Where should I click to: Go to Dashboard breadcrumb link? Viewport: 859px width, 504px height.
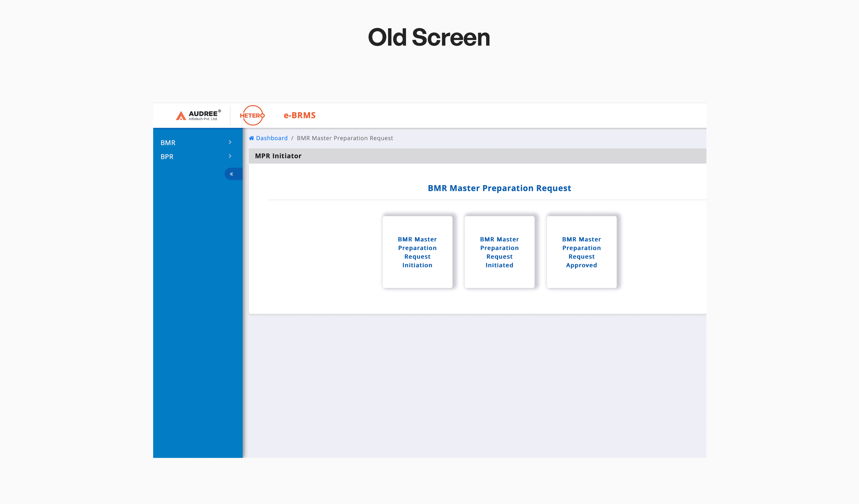(272, 138)
